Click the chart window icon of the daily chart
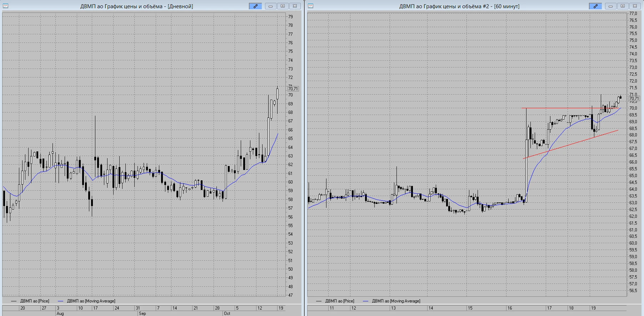 click(x=5, y=6)
